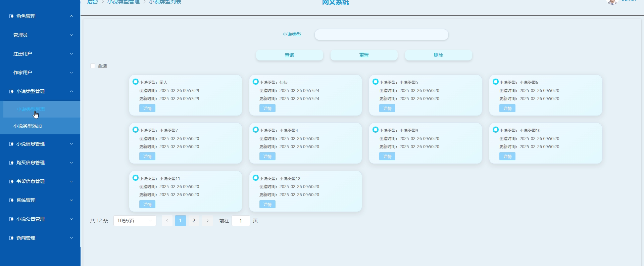Expand the 书架信息管理 menu chevron
644x266 pixels.
[x=71, y=181]
